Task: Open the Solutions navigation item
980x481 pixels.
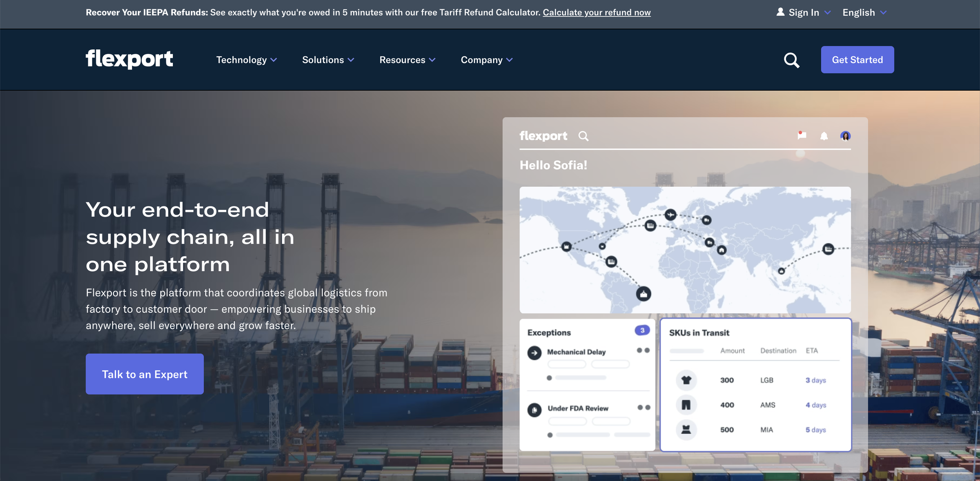Action: pos(328,60)
